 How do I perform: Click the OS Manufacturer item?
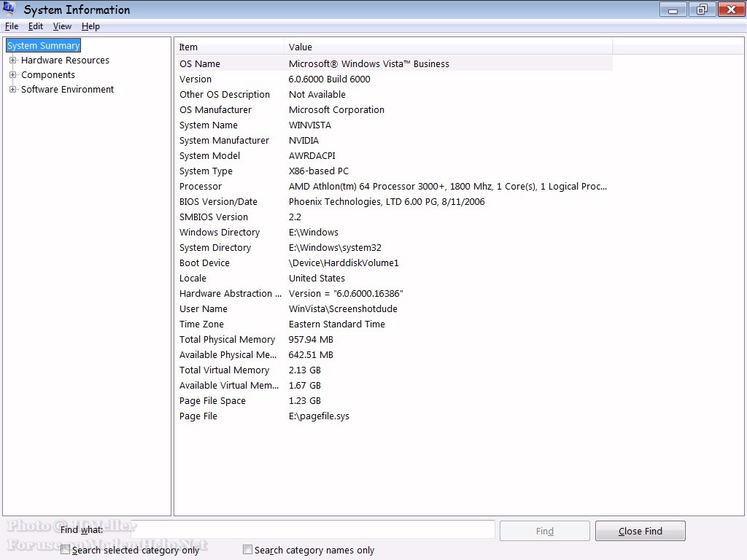215,109
